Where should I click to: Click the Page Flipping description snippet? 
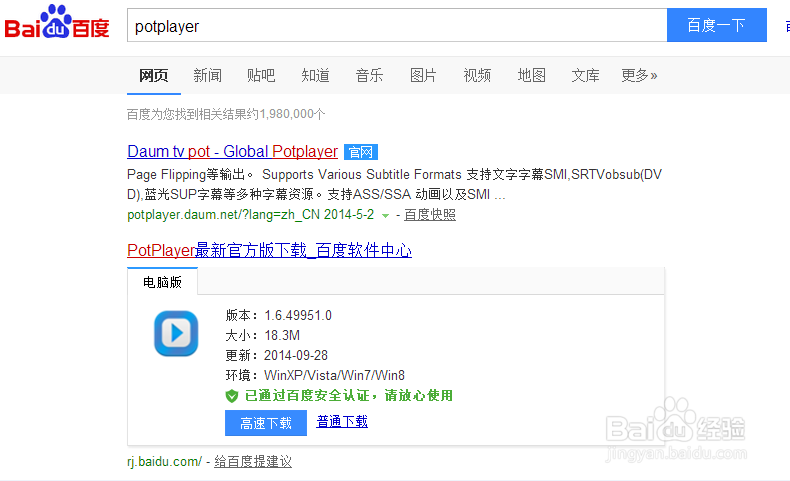point(394,184)
